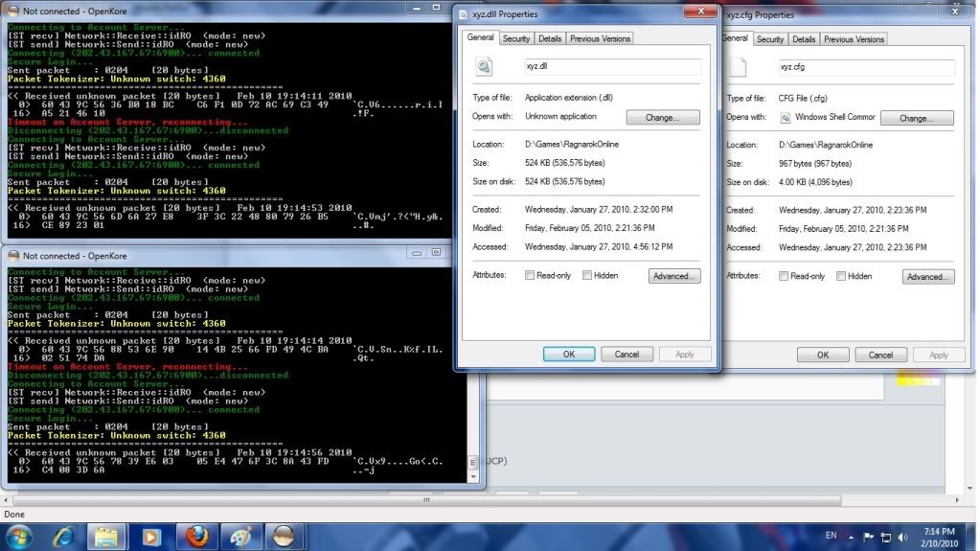
Task: Open Advanced attributes in xyz.dll Properties
Action: coord(674,276)
